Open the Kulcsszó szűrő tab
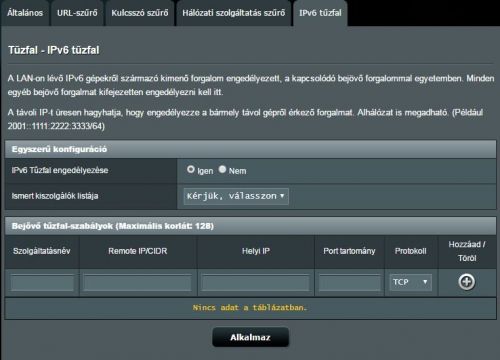This screenshot has width=500, height=360. point(140,13)
